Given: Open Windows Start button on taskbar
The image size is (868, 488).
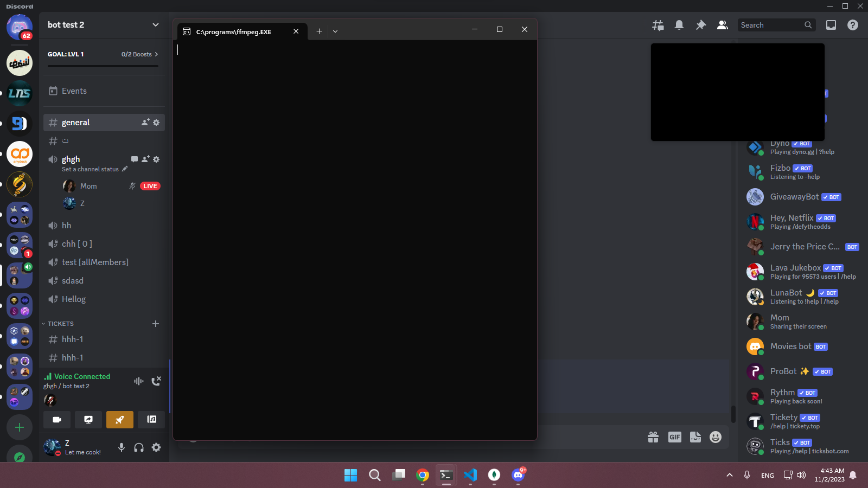Looking at the screenshot, I should (350, 475).
